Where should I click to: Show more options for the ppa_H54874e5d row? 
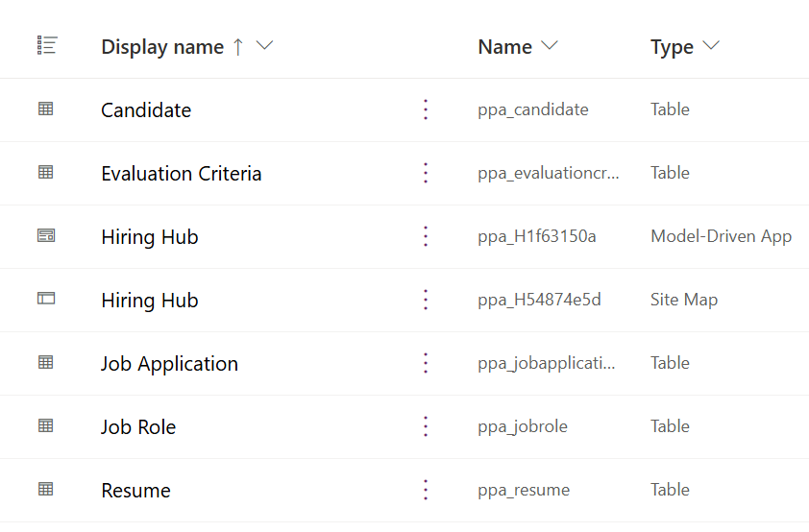click(426, 300)
